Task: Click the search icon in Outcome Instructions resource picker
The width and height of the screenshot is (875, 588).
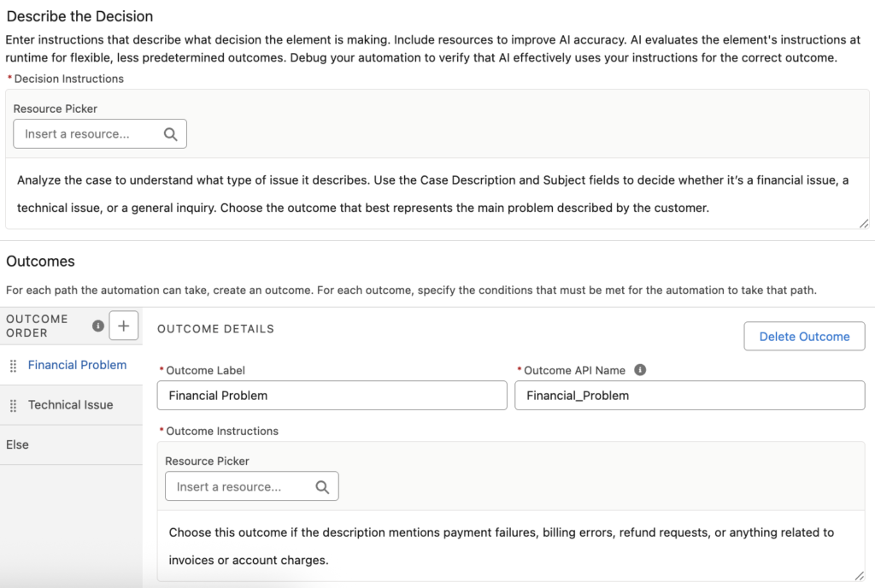Action: tap(322, 486)
